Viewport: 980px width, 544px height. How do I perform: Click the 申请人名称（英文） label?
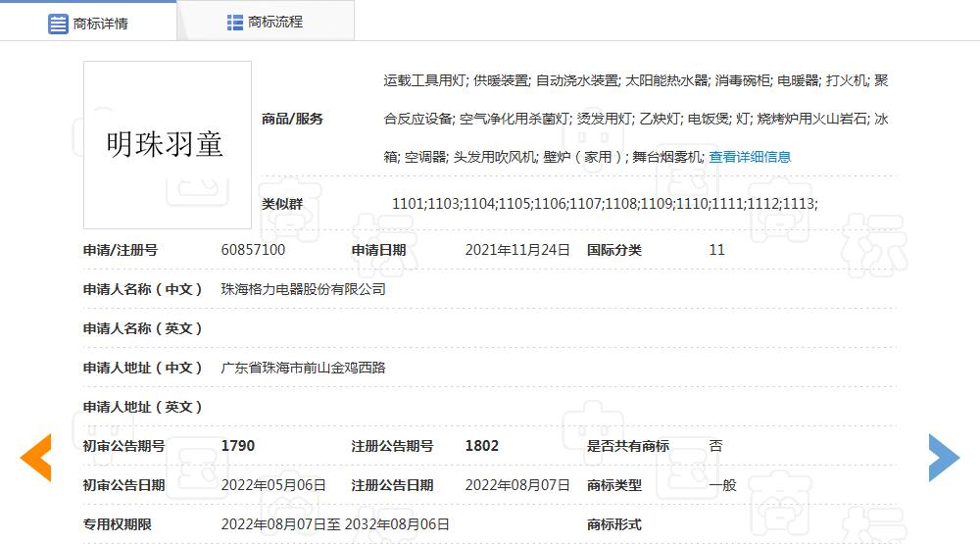142,329
